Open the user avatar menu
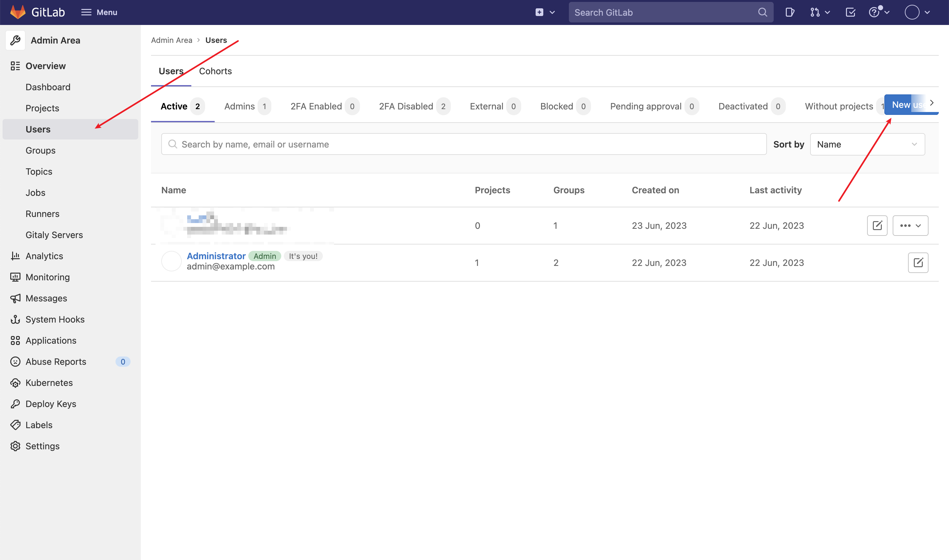Screen dimensions: 949x560 (x=917, y=12)
